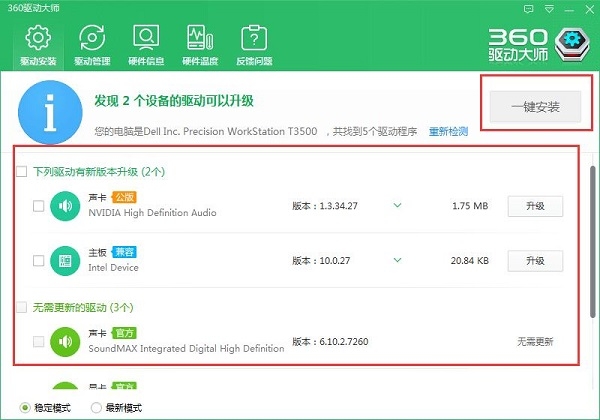Open the 硬件信息 tab
Screen dimensions: 600x420
[x=146, y=45]
